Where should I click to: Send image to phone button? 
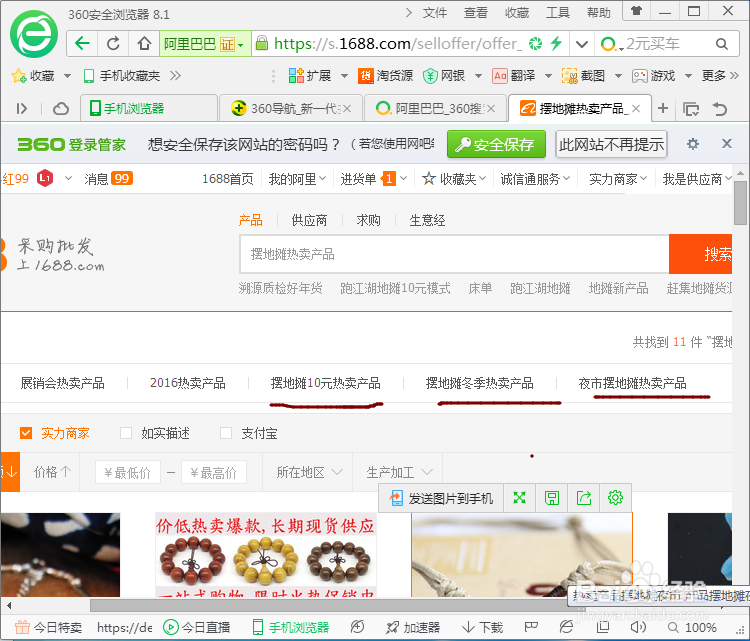(441, 498)
